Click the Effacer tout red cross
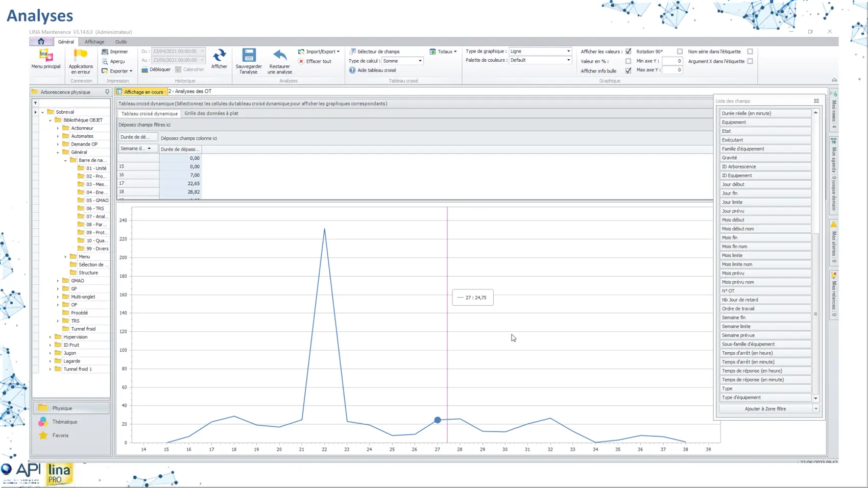The image size is (868, 488). point(301,61)
